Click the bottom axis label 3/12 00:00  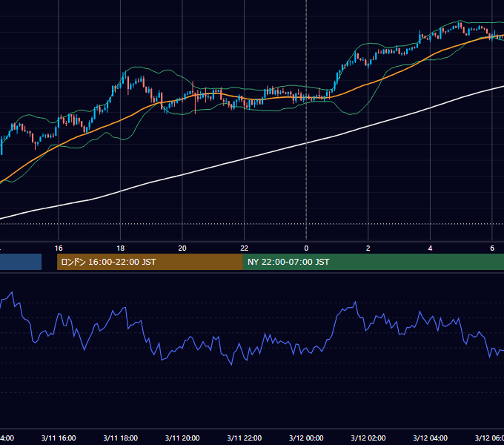click(306, 438)
